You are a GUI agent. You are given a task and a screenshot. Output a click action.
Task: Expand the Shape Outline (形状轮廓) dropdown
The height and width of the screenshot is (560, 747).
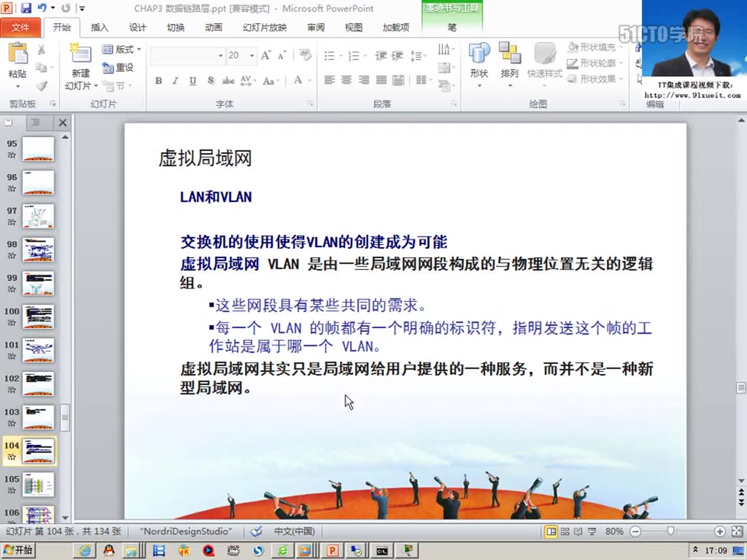point(621,63)
